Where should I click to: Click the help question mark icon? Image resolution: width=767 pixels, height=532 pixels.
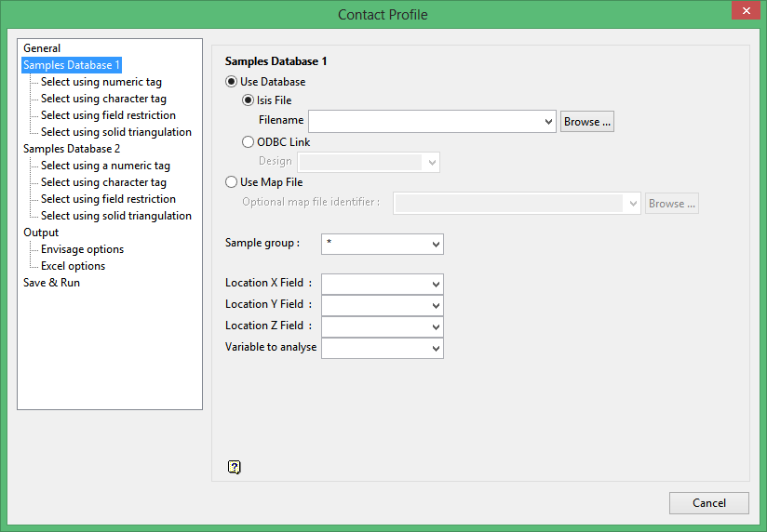tap(235, 467)
